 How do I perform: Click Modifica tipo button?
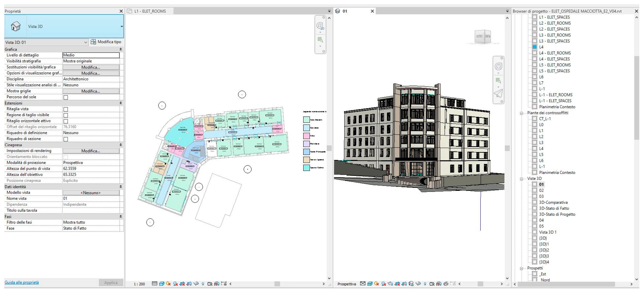tap(106, 42)
